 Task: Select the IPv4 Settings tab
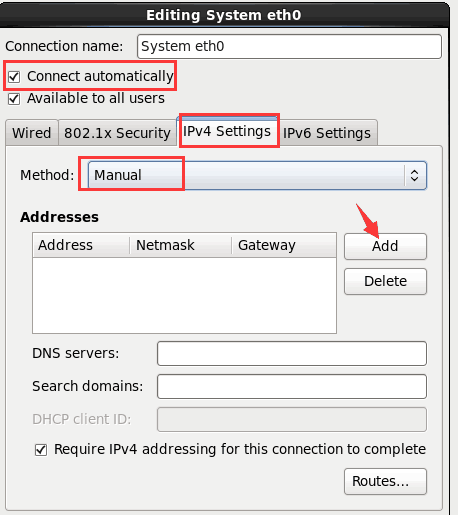pos(227,131)
